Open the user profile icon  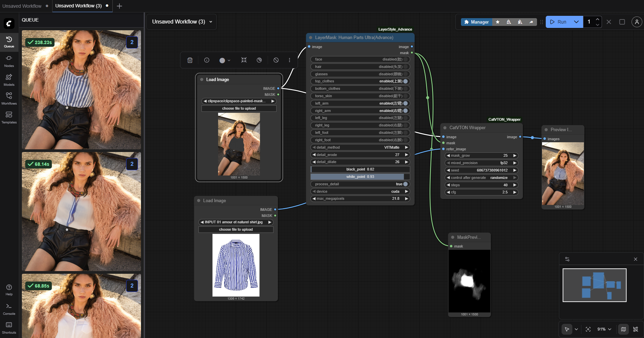pyautogui.click(x=637, y=22)
